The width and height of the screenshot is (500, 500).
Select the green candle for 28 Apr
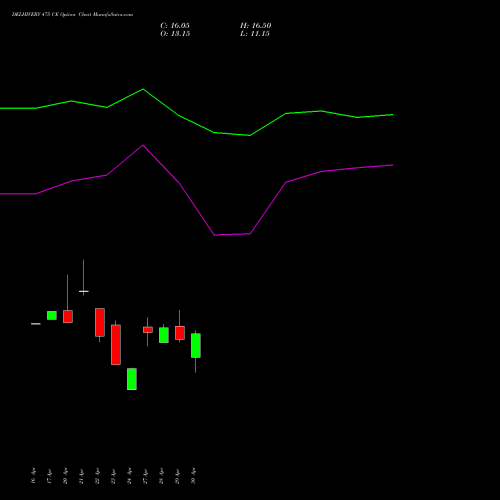pos(164,335)
